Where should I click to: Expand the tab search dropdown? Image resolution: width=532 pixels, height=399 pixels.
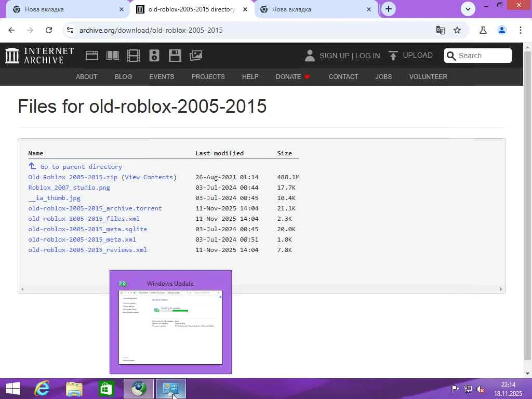click(468, 9)
